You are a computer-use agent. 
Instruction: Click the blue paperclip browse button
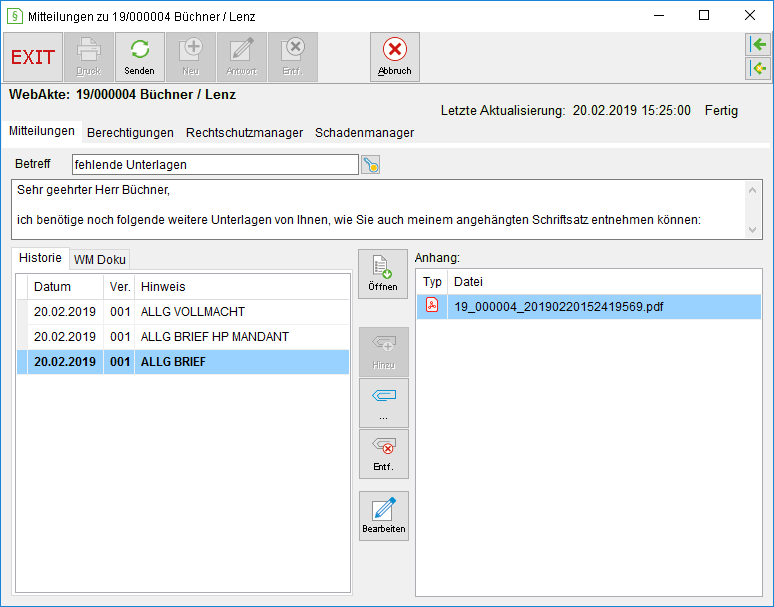384,403
